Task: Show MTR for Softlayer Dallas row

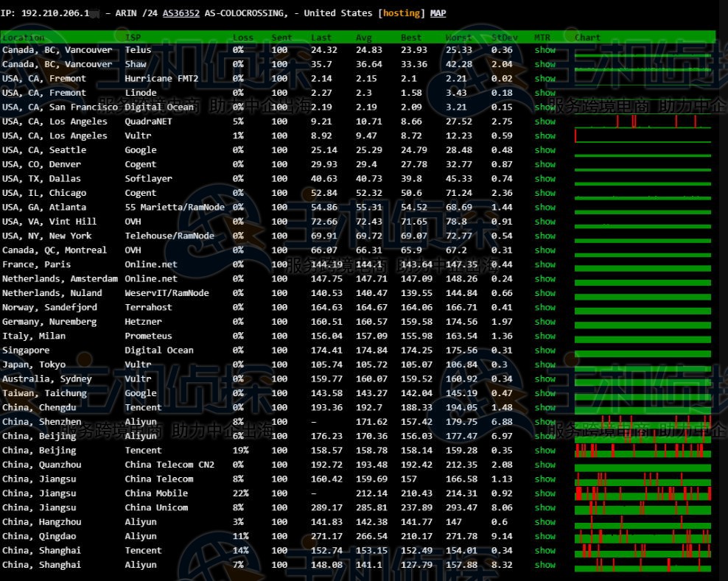Action: [x=545, y=179]
